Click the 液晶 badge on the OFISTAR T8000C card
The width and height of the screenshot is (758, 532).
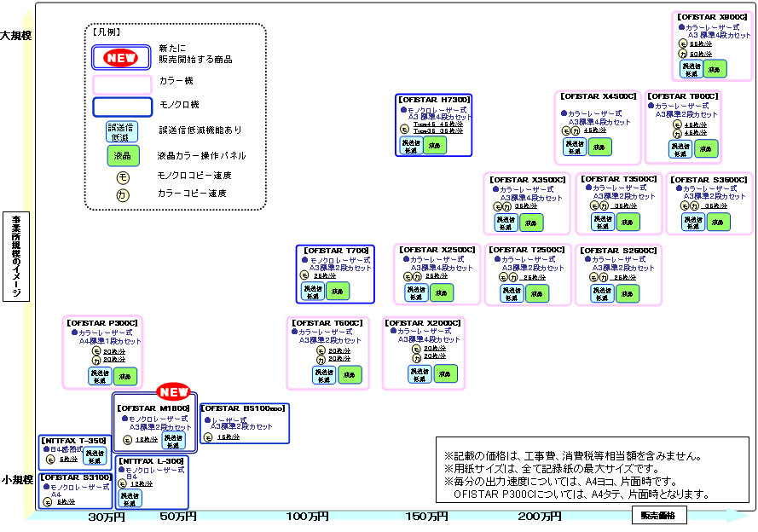[706, 149]
